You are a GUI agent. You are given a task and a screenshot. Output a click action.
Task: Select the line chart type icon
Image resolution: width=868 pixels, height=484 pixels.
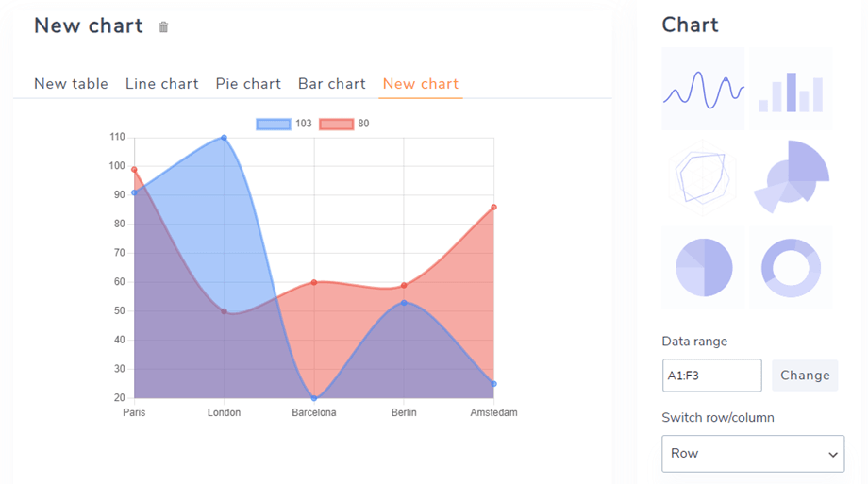[703, 89]
